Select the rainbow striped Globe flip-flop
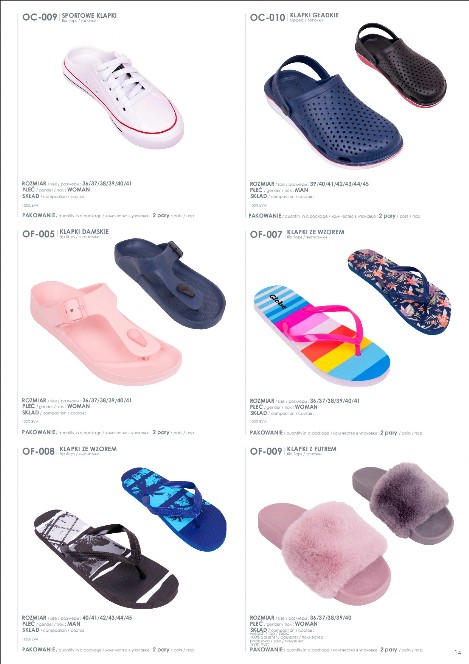The height and width of the screenshot is (664, 469). point(322,335)
